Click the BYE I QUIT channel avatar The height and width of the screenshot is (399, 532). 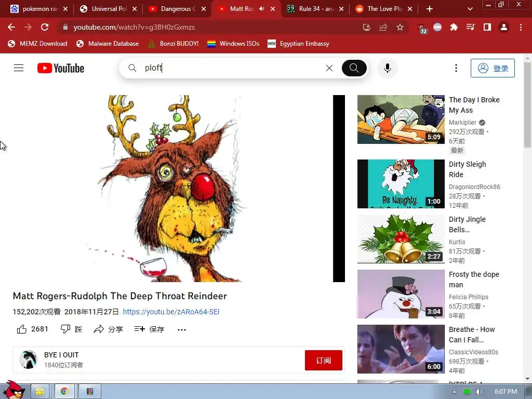[x=28, y=360]
